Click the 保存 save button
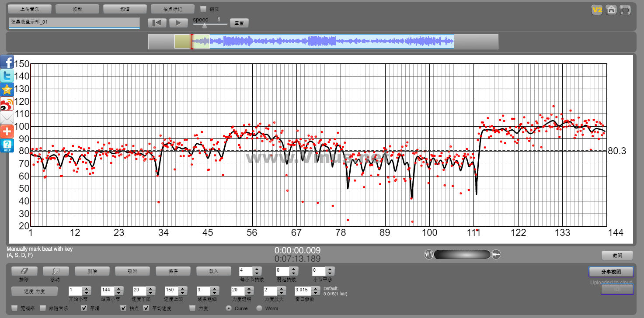The width and height of the screenshot is (644, 318). coord(173,271)
